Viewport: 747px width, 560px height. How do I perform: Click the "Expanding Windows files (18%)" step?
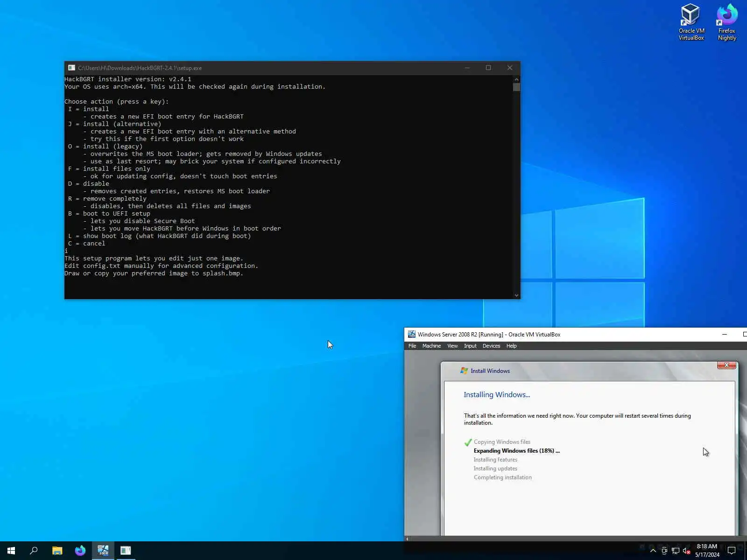pyautogui.click(x=516, y=451)
